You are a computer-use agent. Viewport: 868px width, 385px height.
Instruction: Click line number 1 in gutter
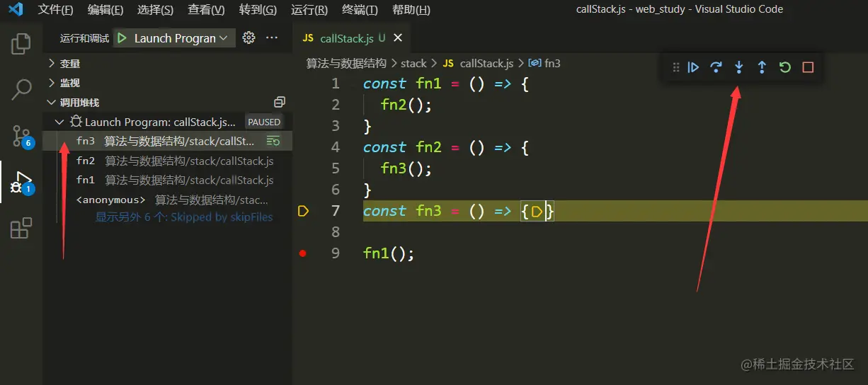click(x=336, y=84)
